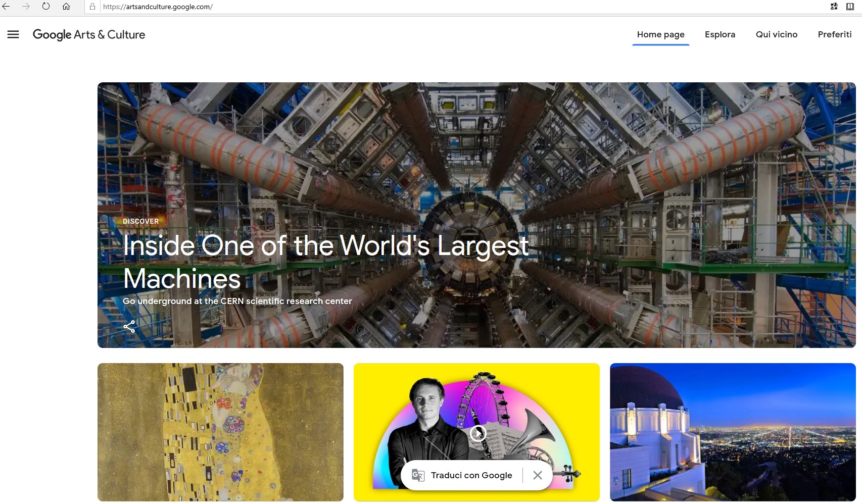Play the conductor video card

click(x=477, y=433)
